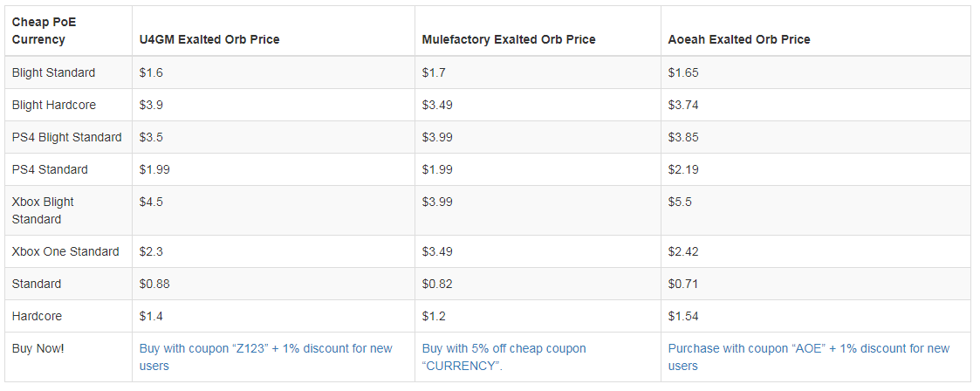
Task: Click the $1.2 Mulefactory Hardcore price
Action: pos(432,316)
